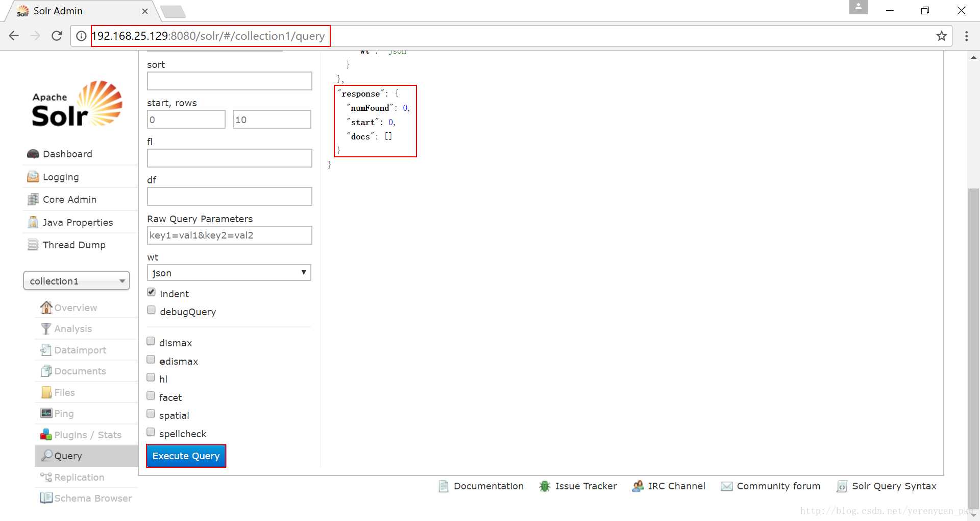This screenshot has height=521, width=980.
Task: Close the Solr Admin browser tab
Action: point(145,11)
